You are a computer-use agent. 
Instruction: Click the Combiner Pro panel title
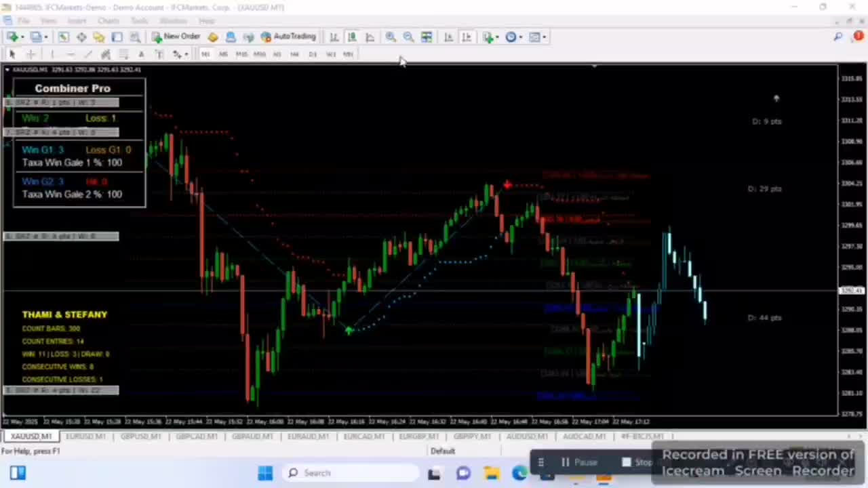(73, 88)
